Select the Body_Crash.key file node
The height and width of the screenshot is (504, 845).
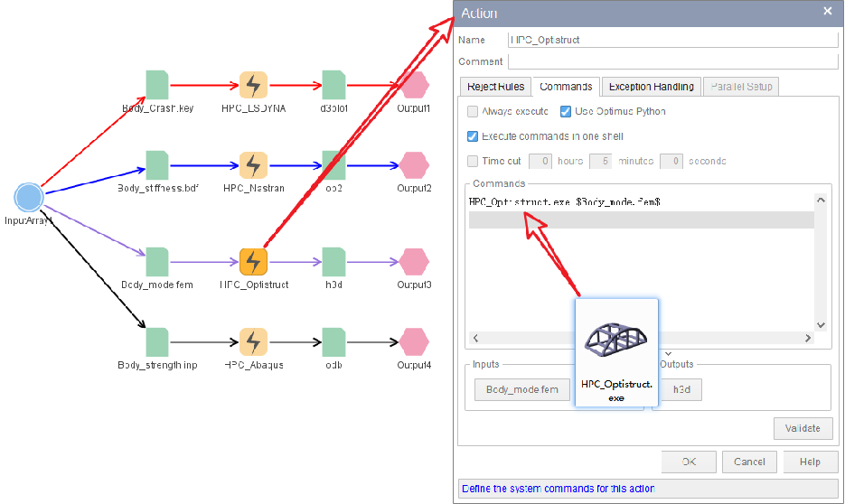[157, 85]
